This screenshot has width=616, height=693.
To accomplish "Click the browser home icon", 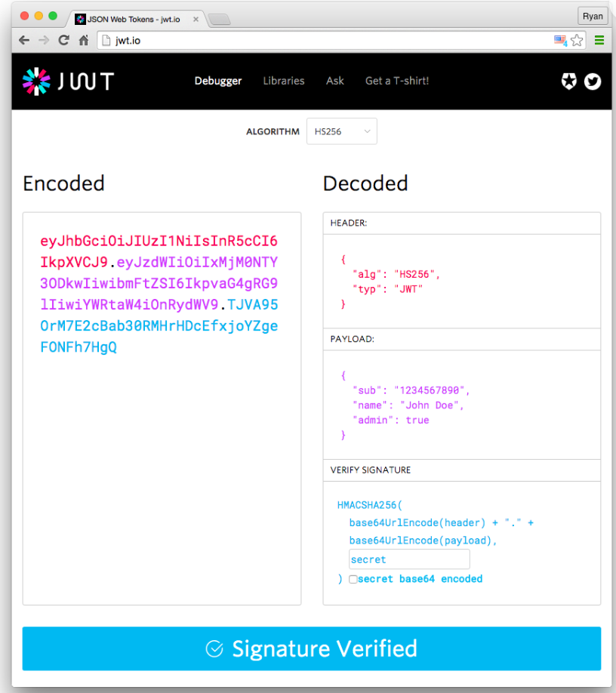I will coord(83,40).
